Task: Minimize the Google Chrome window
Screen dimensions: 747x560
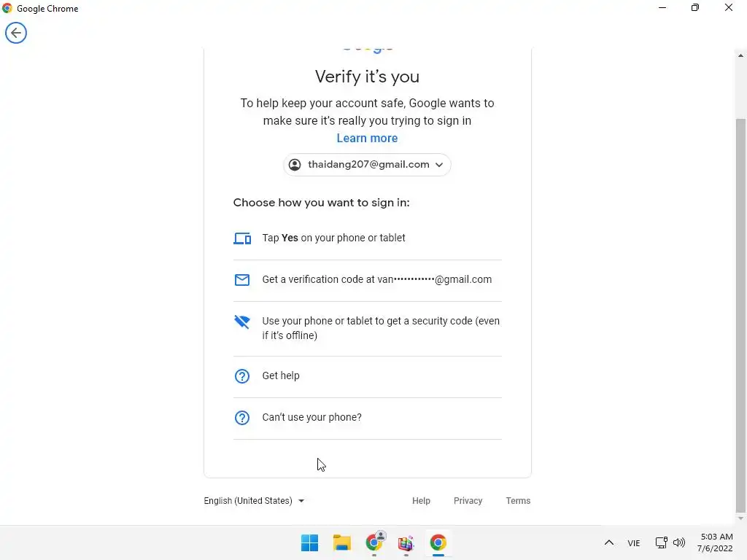Action: (x=662, y=7)
